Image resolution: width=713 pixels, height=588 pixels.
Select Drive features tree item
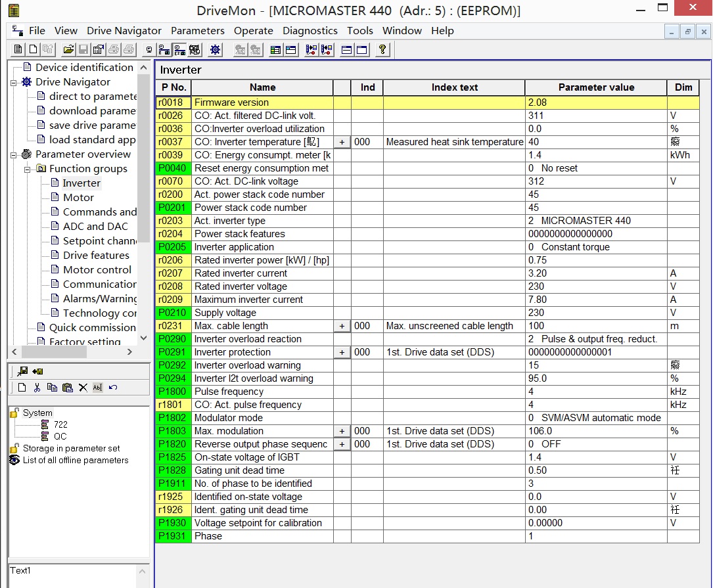tap(96, 255)
